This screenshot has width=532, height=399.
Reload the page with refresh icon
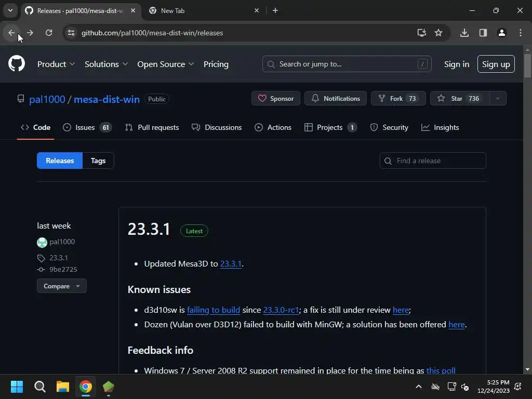tap(49, 33)
